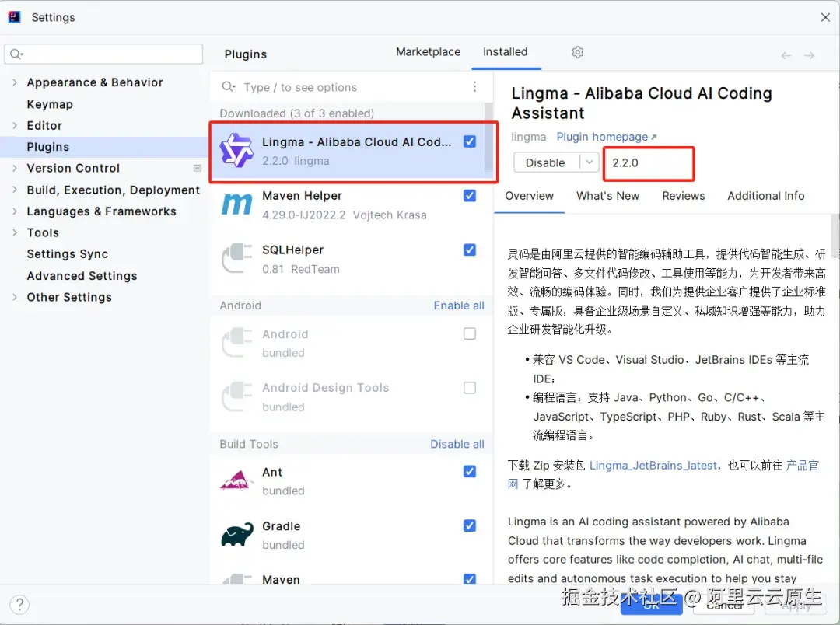Enable the Android plugin checkbox

470,333
